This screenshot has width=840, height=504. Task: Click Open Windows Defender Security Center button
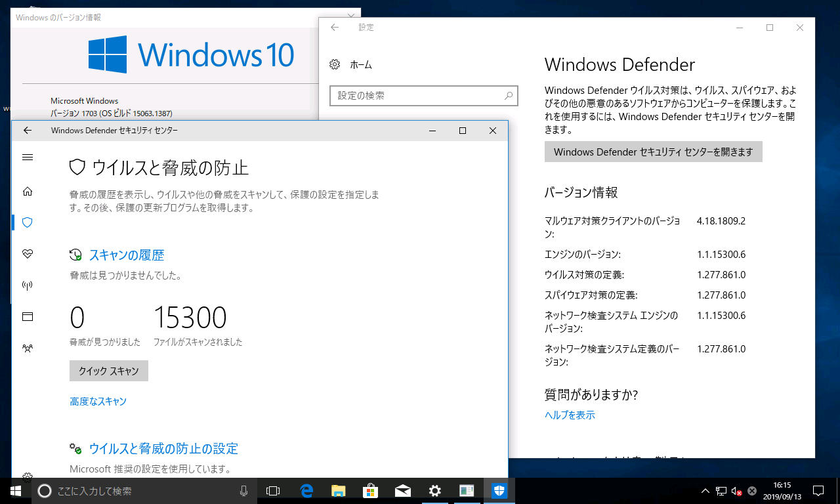pos(654,152)
